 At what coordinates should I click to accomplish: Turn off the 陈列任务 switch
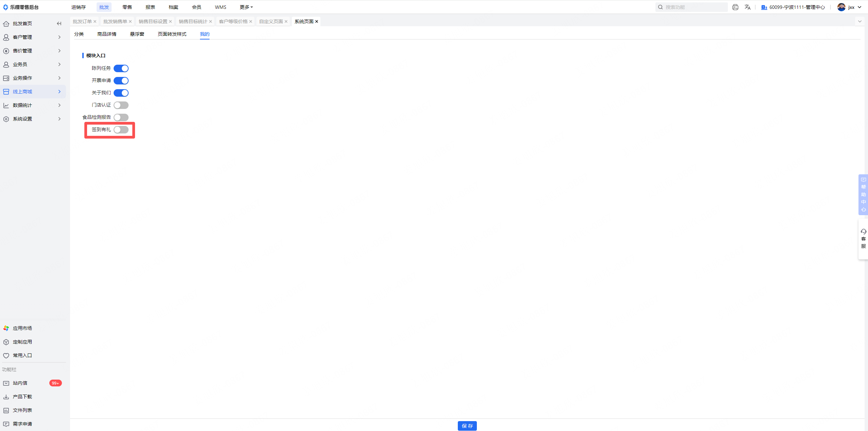tap(121, 68)
